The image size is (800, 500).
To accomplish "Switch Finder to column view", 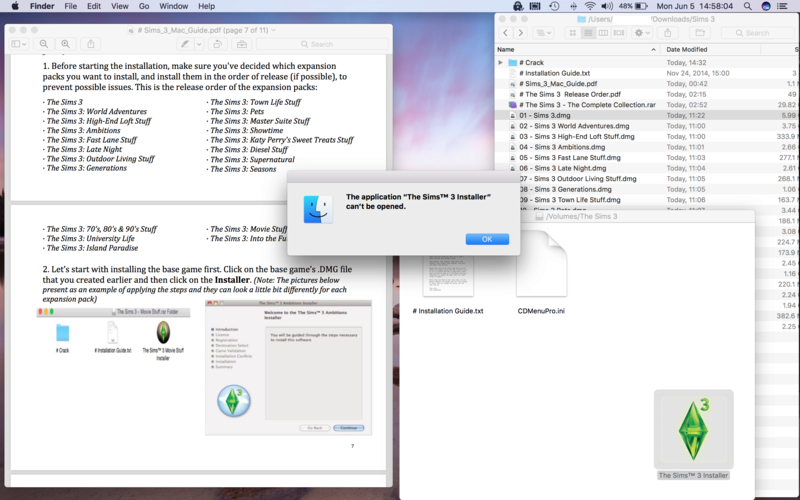I will (603, 33).
